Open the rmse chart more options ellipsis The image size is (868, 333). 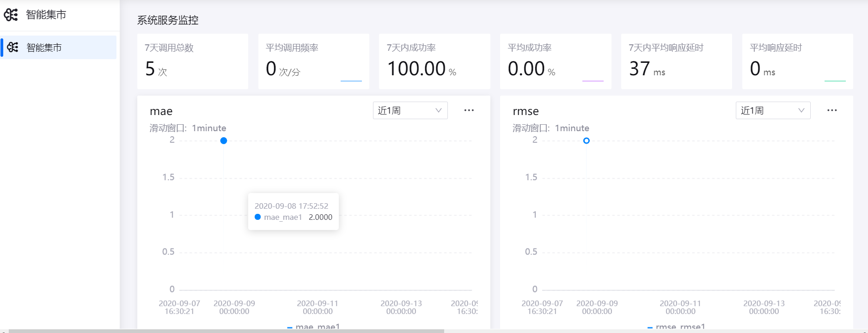pos(831,110)
